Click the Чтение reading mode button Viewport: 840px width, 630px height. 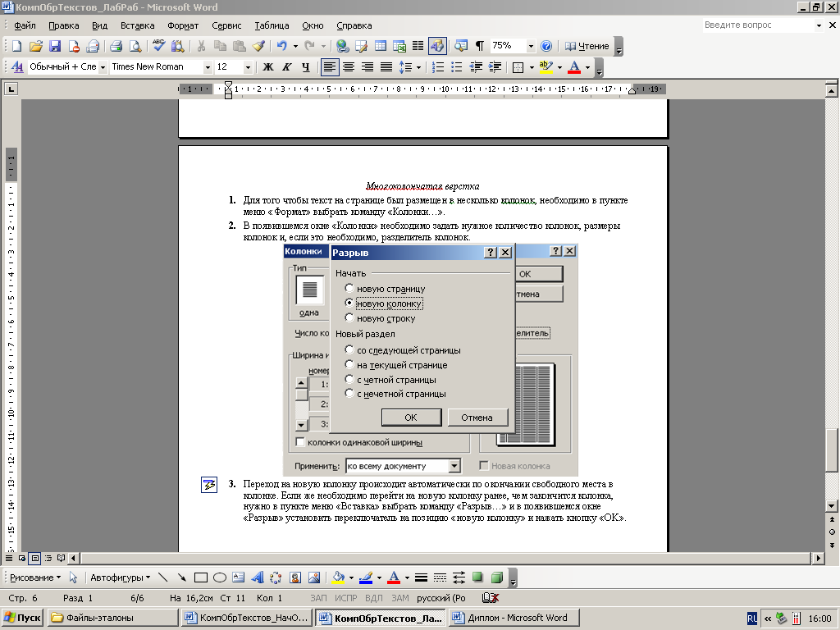(x=588, y=46)
